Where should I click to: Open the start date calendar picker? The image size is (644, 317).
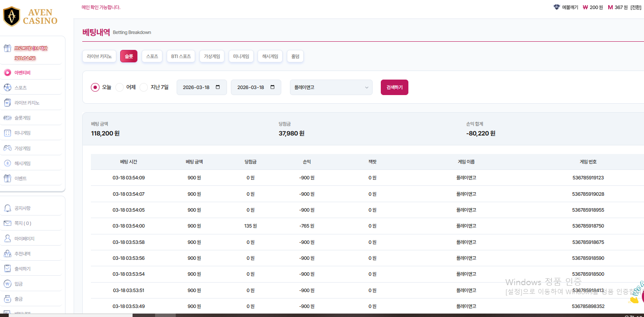tap(218, 87)
